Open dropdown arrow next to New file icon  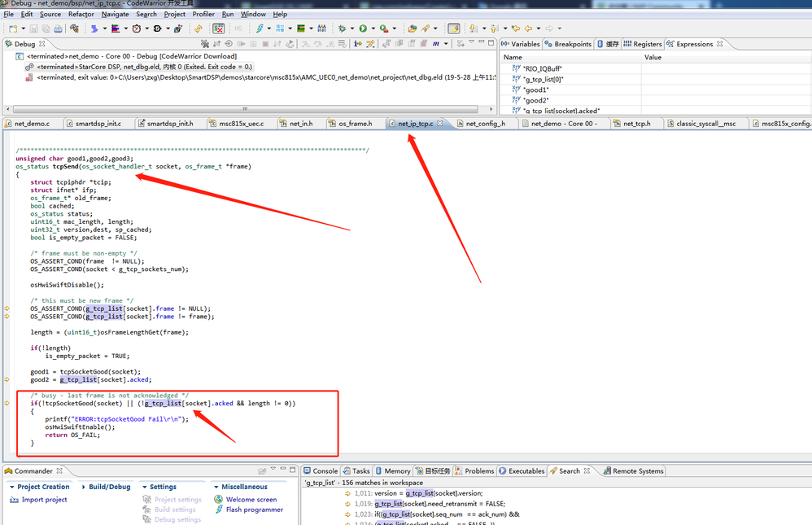pos(24,28)
